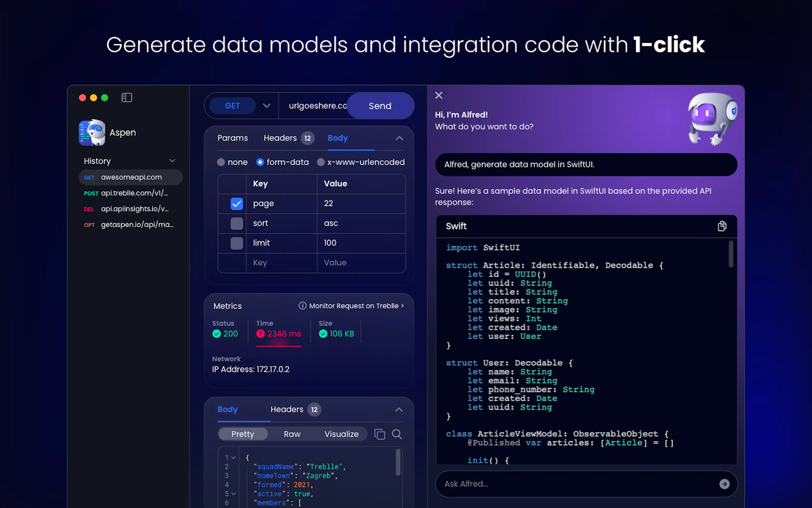Enable the sort parameter checkbox
The height and width of the screenshot is (508, 812).
(x=237, y=223)
